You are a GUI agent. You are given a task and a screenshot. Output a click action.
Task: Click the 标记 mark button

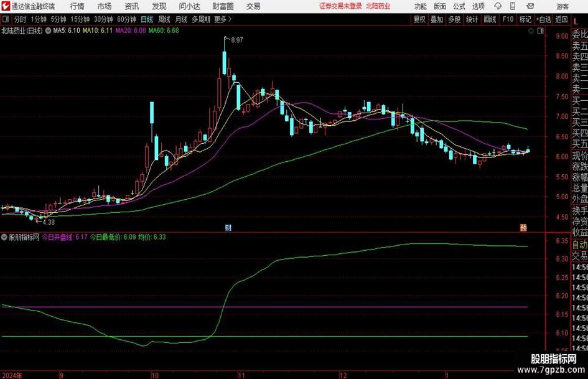525,19
